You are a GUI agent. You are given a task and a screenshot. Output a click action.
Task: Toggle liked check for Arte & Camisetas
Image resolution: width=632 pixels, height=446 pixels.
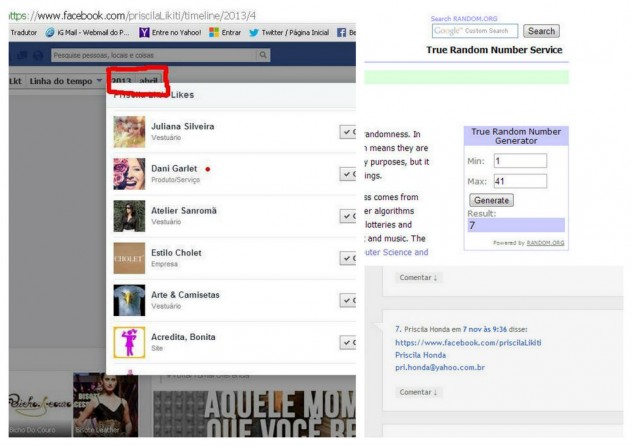point(347,300)
